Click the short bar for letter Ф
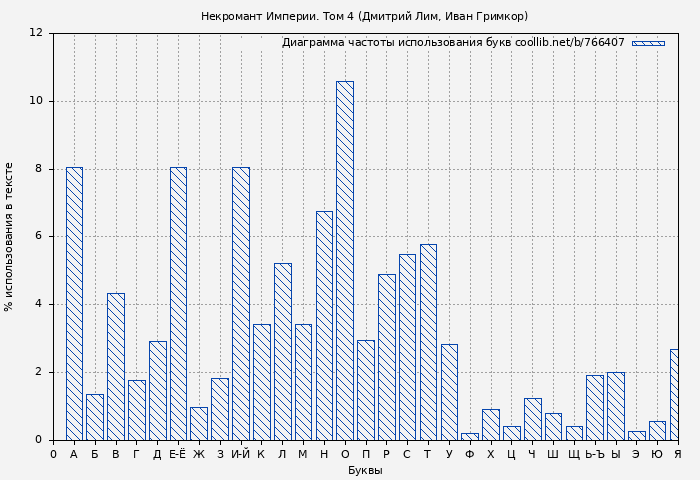Screen dimensions: 700x480 click(x=469, y=436)
